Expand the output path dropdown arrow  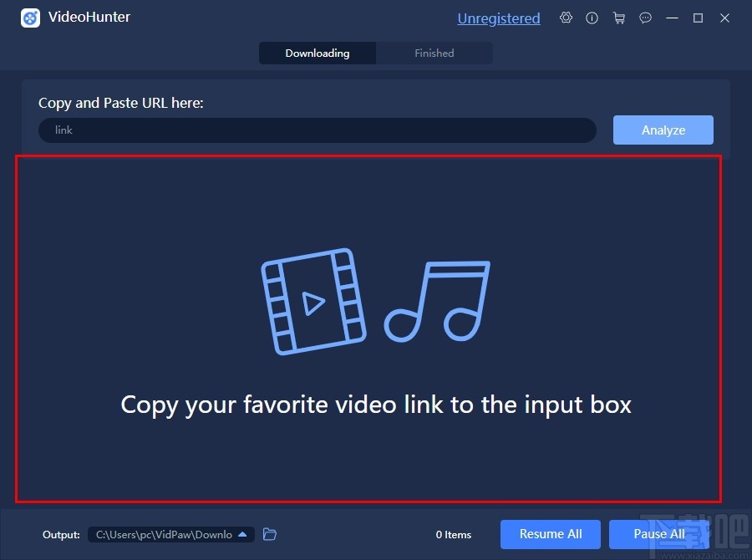tap(241, 534)
